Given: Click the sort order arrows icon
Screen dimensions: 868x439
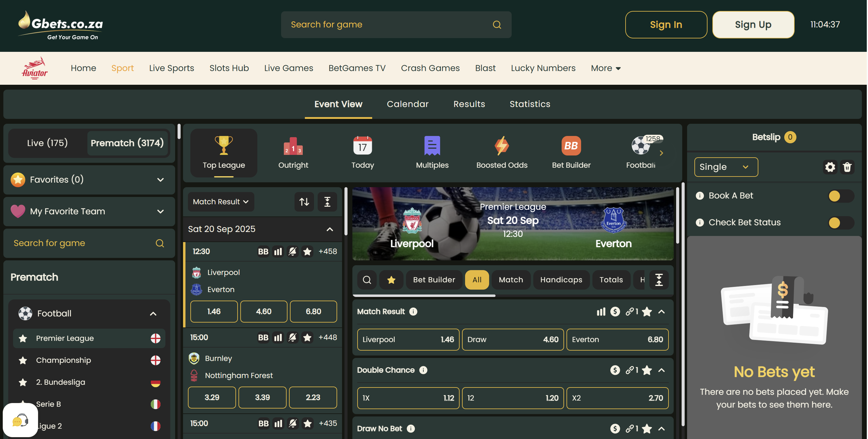Looking at the screenshot, I should [304, 202].
